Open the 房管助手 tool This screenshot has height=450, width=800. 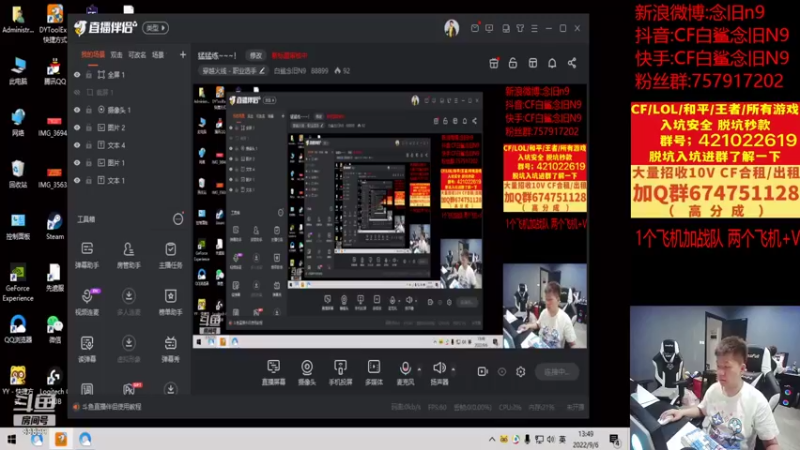[129, 255]
